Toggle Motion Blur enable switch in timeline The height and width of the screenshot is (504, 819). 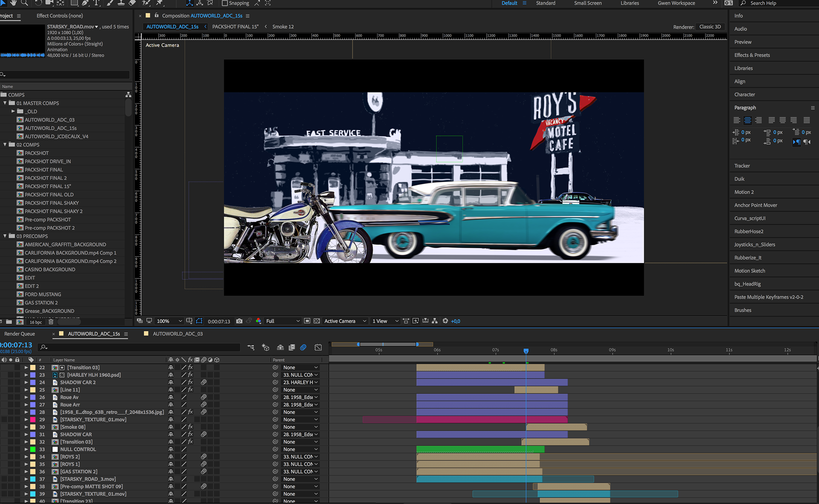(x=303, y=348)
